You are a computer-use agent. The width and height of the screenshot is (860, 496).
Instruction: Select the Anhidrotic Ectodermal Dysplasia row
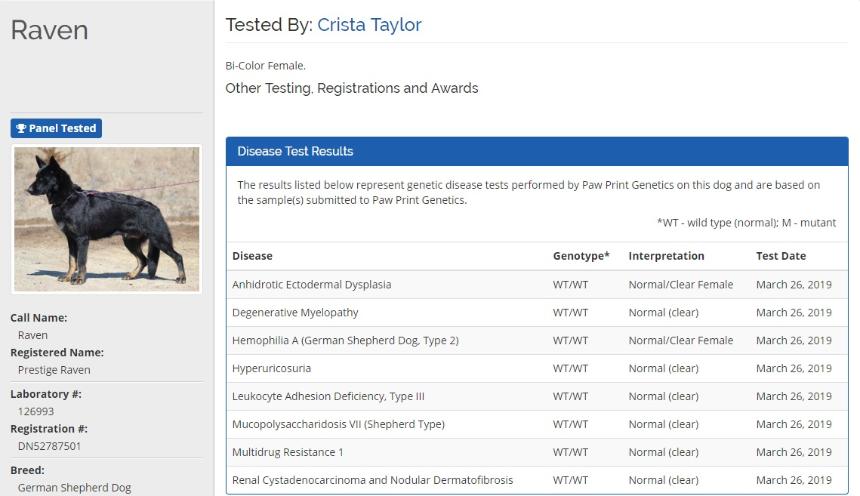[x=537, y=285]
